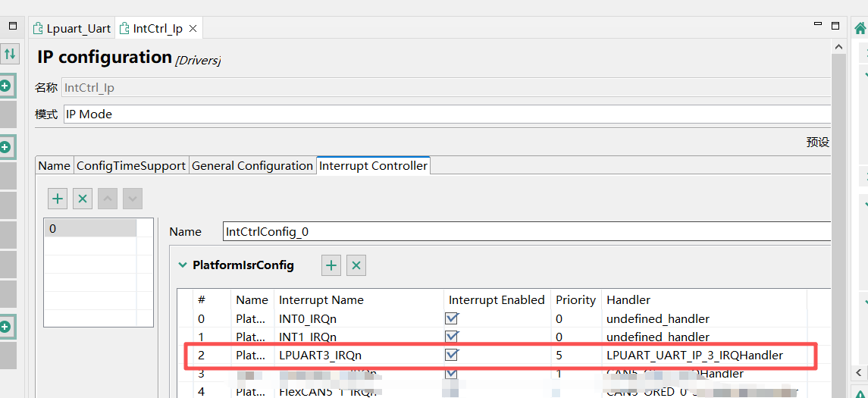Close the IntCtrl_Ip editor tab
Image resolution: width=868 pixels, height=398 pixels.
click(193, 29)
